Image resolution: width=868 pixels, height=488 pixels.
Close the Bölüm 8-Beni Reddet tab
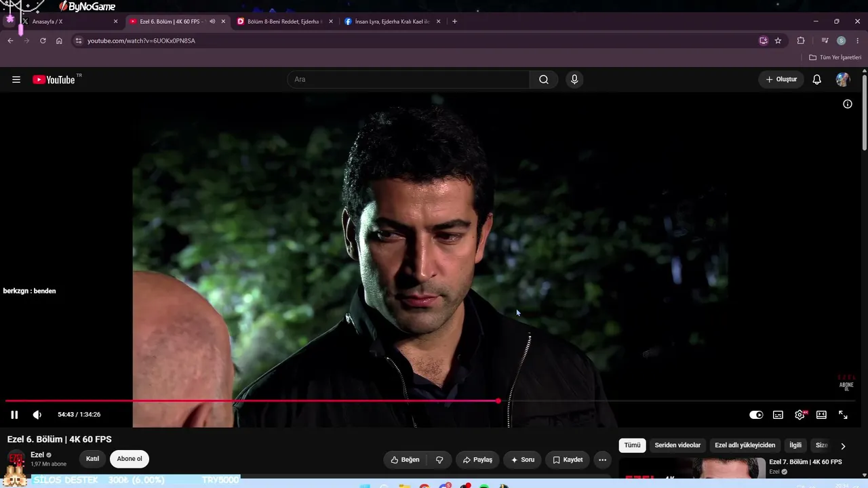[331, 22]
